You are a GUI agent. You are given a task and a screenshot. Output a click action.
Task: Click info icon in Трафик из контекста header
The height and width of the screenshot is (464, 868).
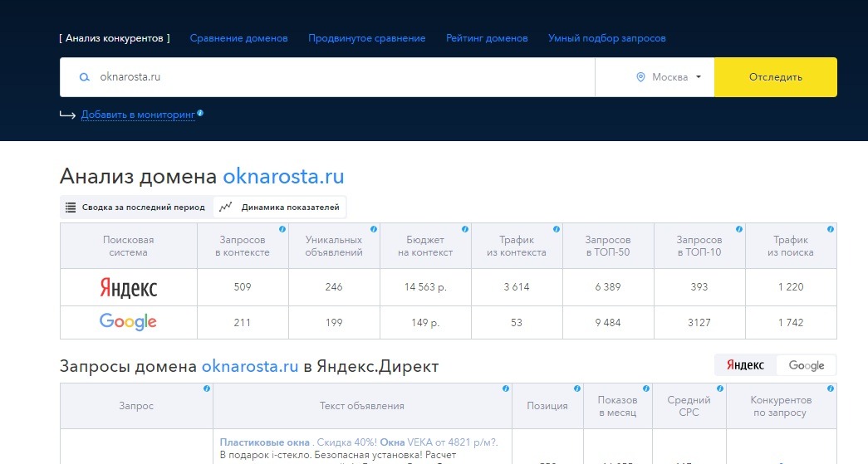[557, 229]
